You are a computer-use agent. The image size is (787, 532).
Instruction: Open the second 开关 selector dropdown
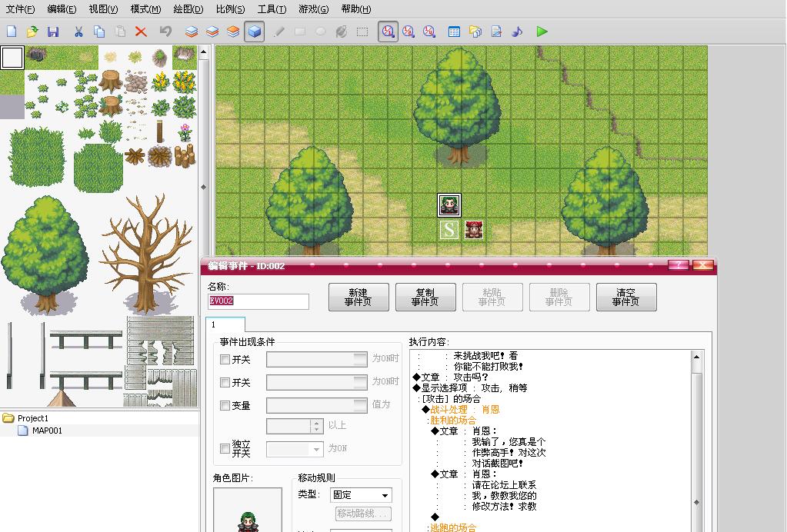click(x=317, y=382)
